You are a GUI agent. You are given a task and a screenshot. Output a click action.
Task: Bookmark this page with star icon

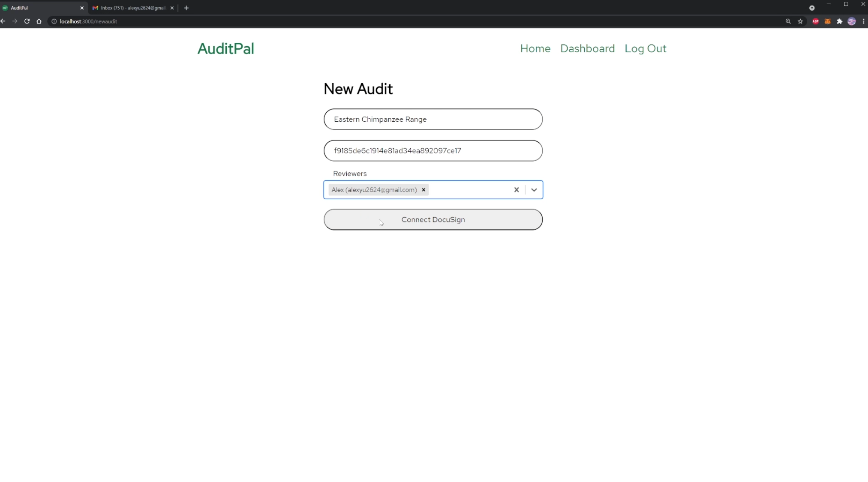[x=800, y=21]
